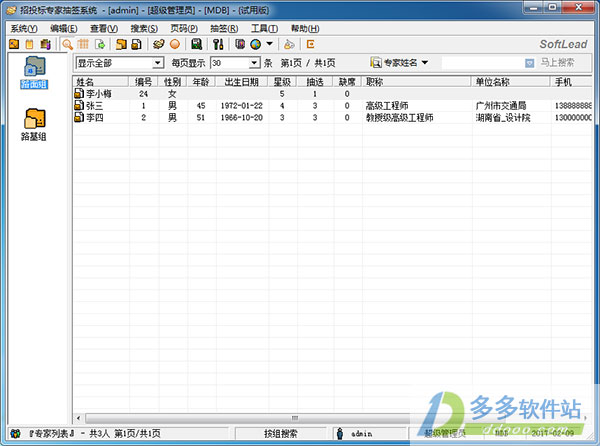Click the horizontal scrollbar left arrow
This screenshot has height=446, width=600.
click(78, 418)
